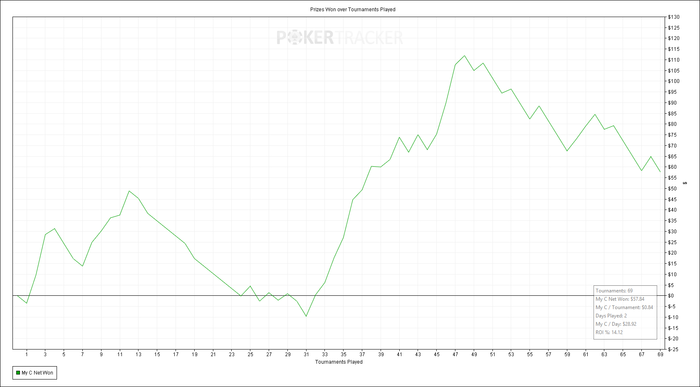
Task: Click the "Tournaments Played" x-axis title
Action: (339, 362)
